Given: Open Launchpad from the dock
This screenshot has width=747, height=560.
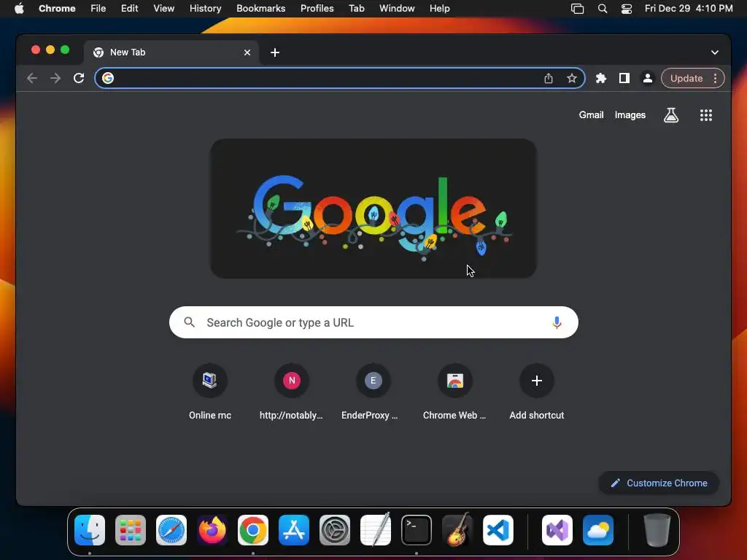Looking at the screenshot, I should coord(131,530).
